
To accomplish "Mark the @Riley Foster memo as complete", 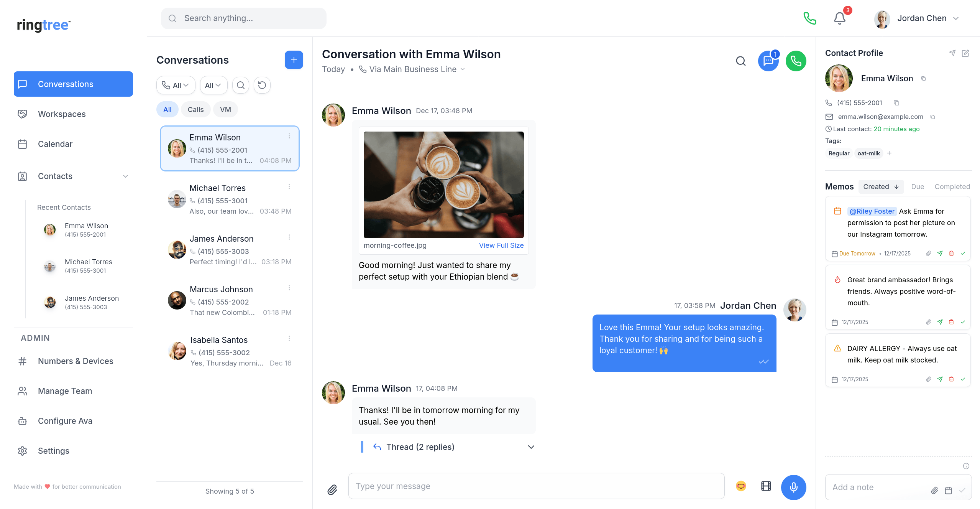I will coord(963,253).
